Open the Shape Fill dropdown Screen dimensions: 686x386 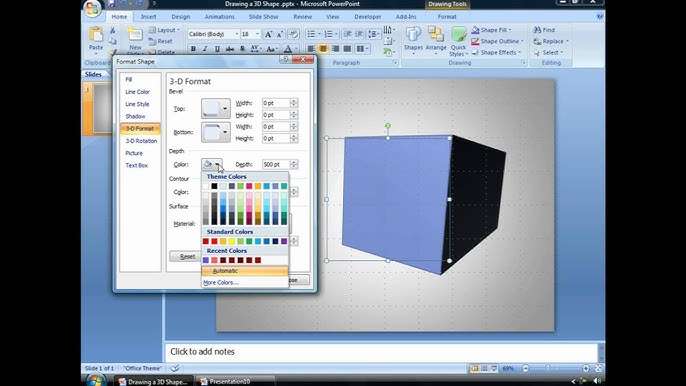click(491, 30)
